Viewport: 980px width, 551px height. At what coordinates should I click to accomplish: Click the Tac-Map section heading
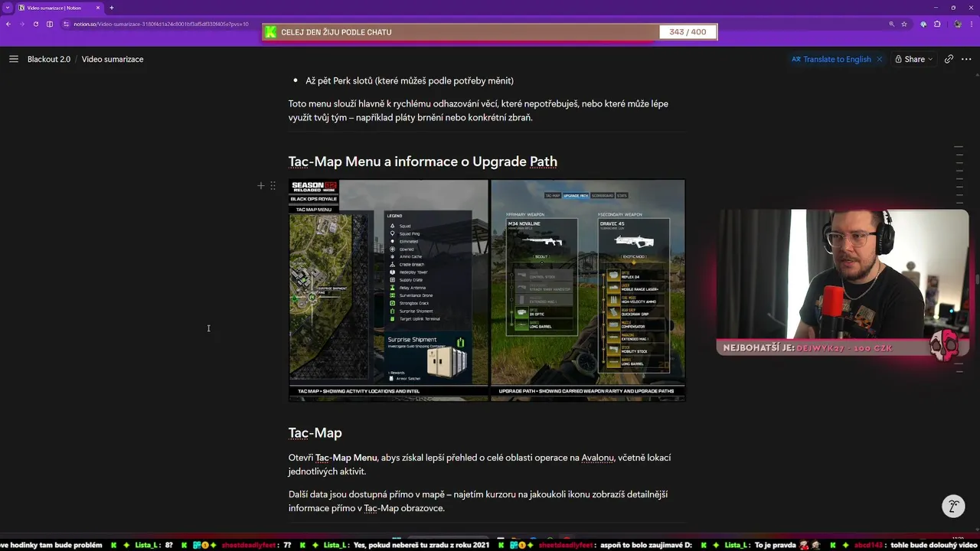[x=315, y=432]
